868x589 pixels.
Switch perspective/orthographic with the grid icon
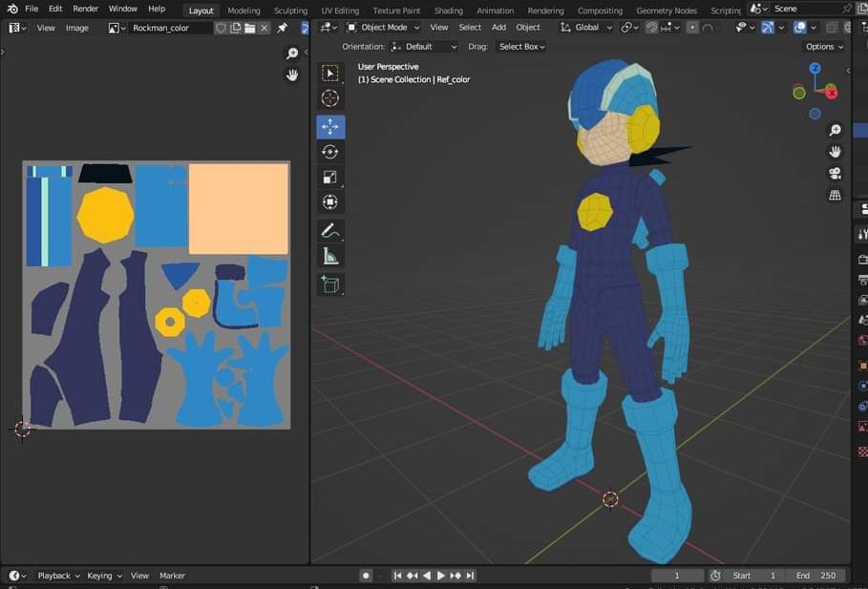pos(835,195)
